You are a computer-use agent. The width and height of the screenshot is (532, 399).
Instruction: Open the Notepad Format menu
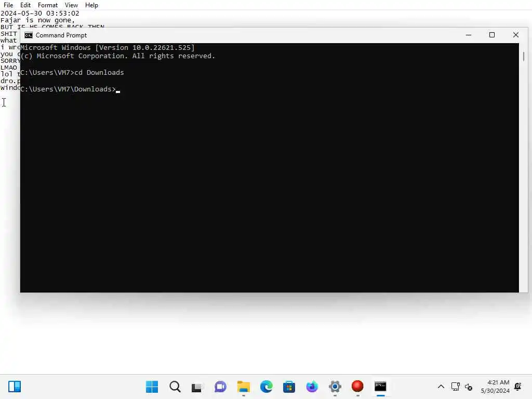(47, 5)
